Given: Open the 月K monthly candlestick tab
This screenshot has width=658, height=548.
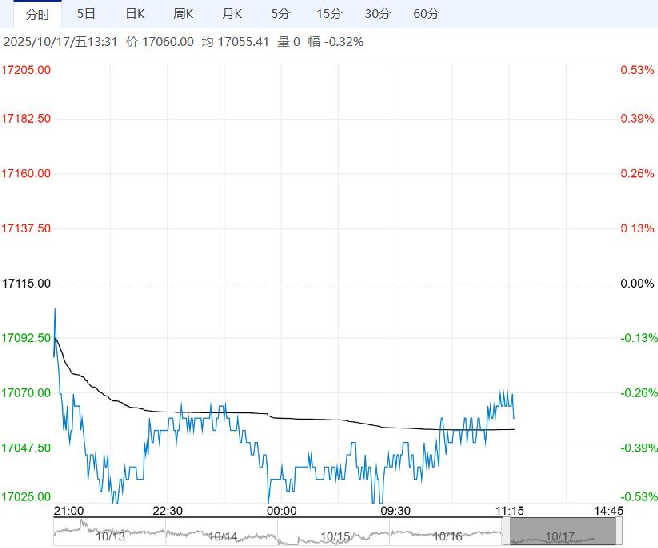Looking at the screenshot, I should coord(232,14).
